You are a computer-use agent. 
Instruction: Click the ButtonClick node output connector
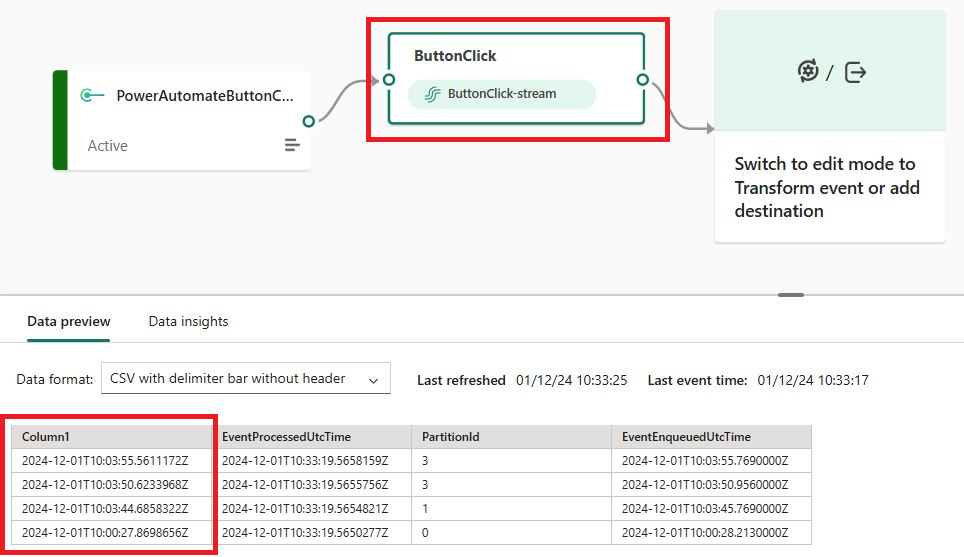(x=642, y=79)
